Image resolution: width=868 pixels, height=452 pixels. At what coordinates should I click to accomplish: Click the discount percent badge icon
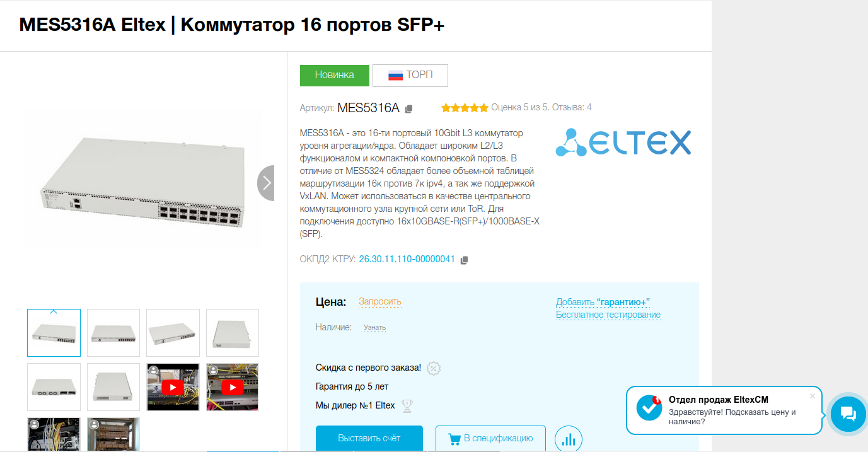(434, 368)
